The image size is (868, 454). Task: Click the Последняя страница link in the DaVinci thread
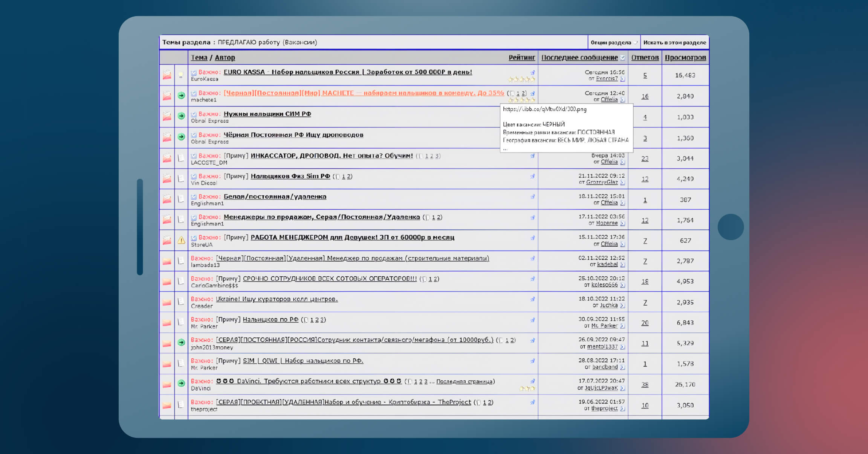[464, 381]
